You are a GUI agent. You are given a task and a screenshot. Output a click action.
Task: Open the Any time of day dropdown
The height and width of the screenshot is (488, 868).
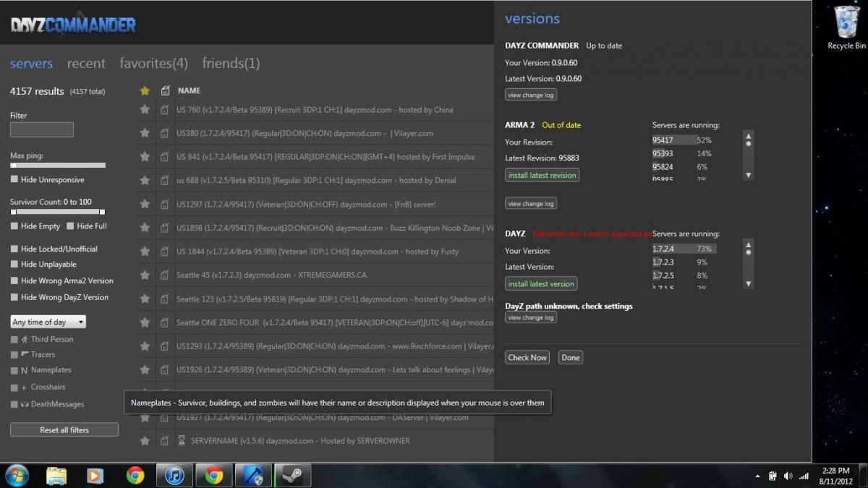(48, 322)
